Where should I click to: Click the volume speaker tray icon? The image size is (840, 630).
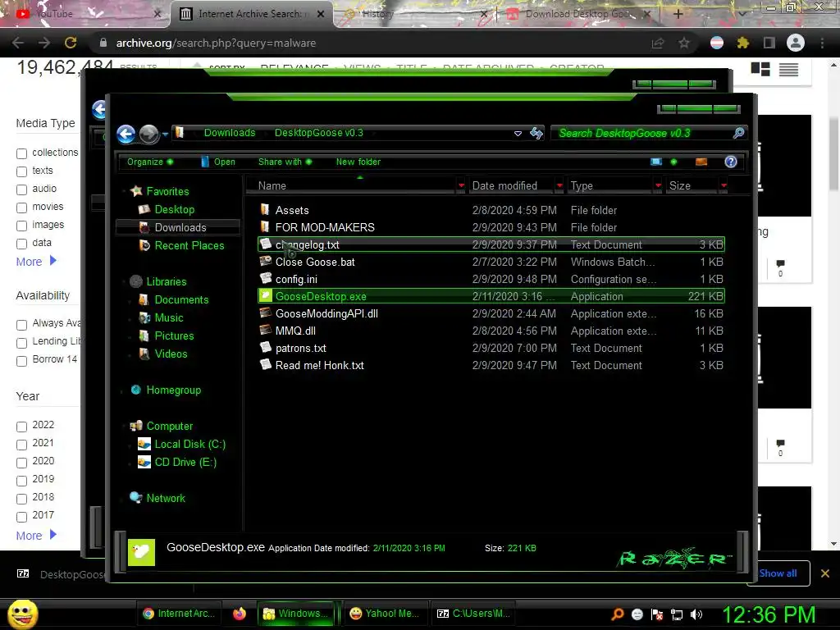[x=696, y=614]
